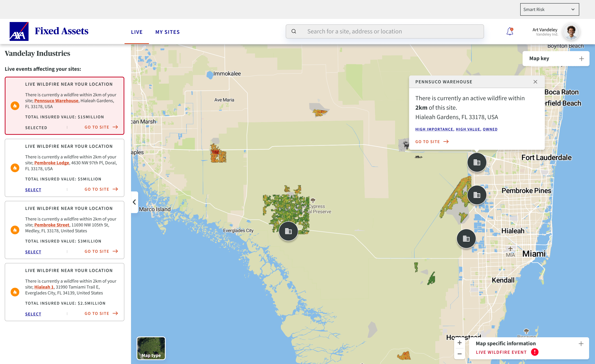
Task: Click OWNED tag link
Action: 490,129
